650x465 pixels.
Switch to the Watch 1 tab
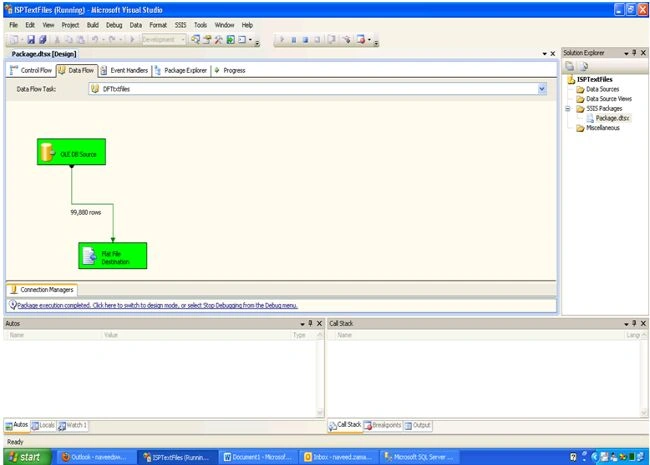click(x=73, y=425)
